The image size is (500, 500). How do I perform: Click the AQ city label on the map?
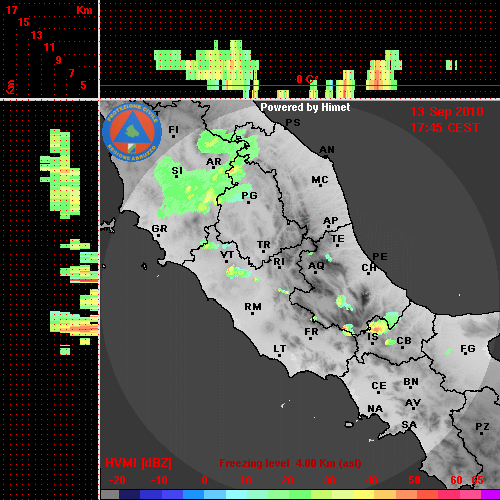(316, 266)
